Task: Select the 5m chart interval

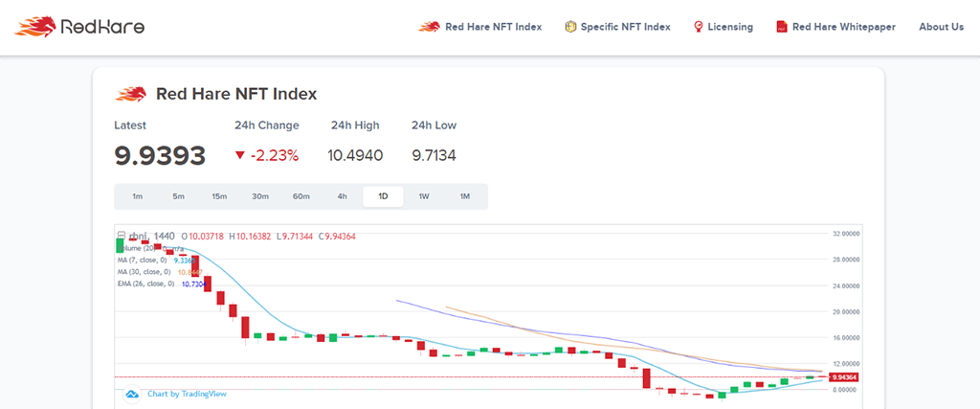Action: coord(179,196)
